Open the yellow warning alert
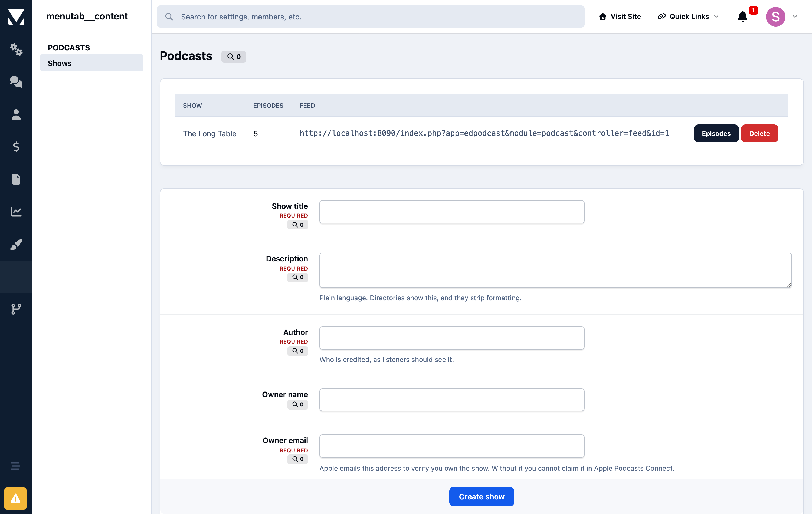 tap(15, 498)
